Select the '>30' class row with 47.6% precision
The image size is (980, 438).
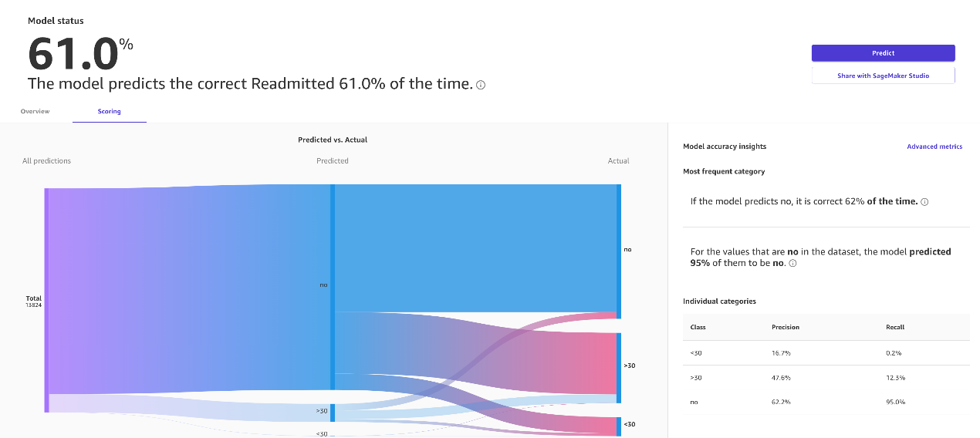click(826, 378)
